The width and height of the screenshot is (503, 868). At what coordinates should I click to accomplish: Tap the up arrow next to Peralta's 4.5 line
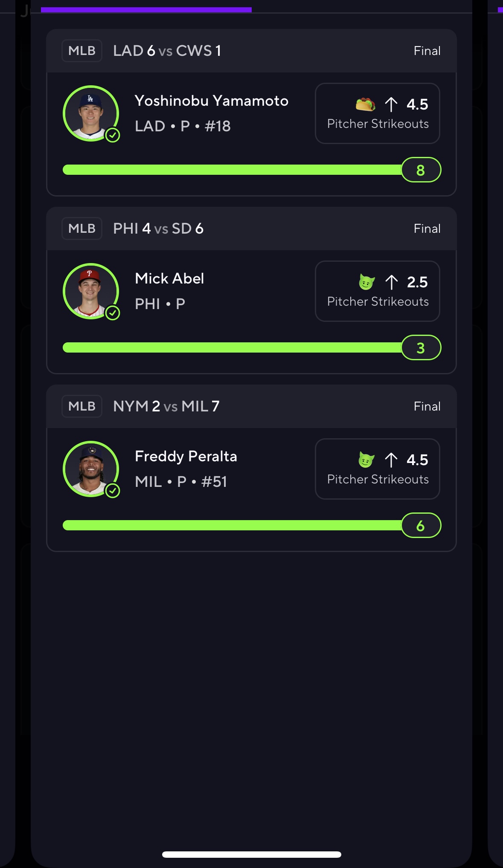pos(391,460)
